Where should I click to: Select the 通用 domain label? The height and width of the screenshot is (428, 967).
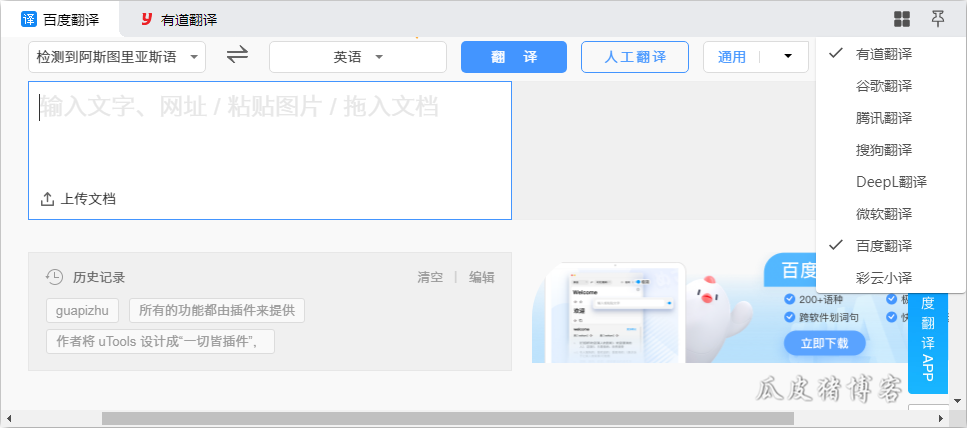[732, 57]
